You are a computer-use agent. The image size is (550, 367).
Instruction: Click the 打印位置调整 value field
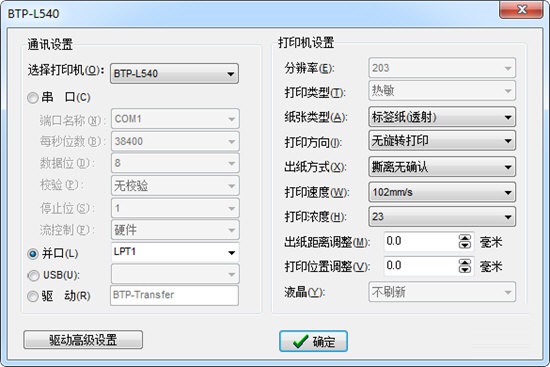(x=421, y=266)
